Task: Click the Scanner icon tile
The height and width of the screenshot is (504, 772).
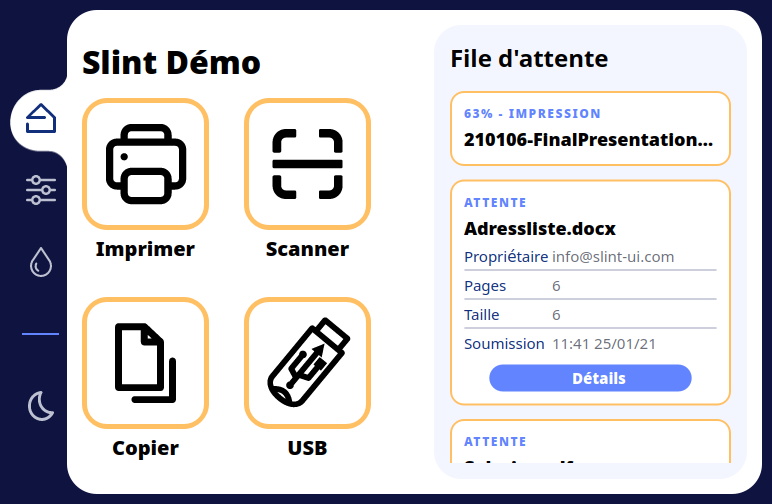Action: [x=307, y=164]
